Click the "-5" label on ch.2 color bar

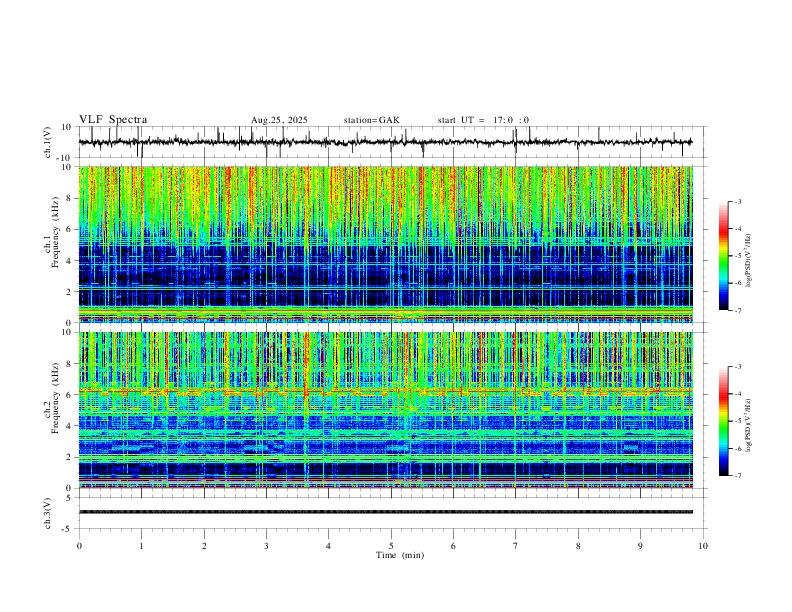(737, 421)
